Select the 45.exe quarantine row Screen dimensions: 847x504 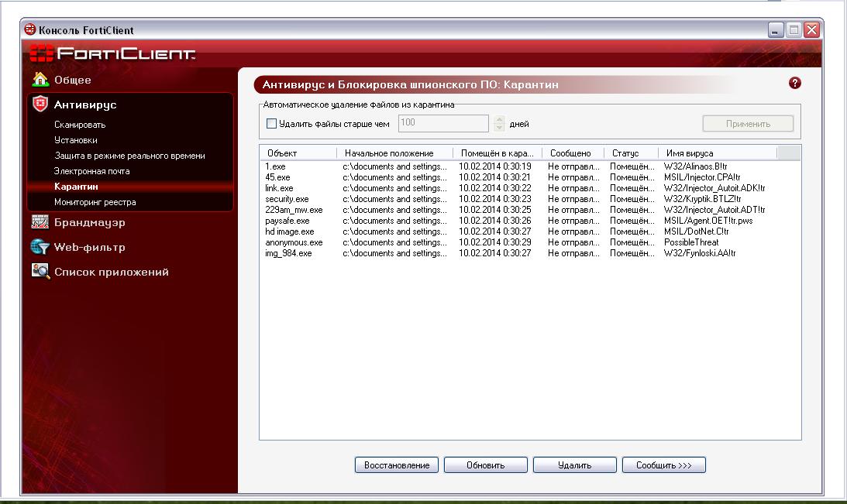tap(518, 177)
